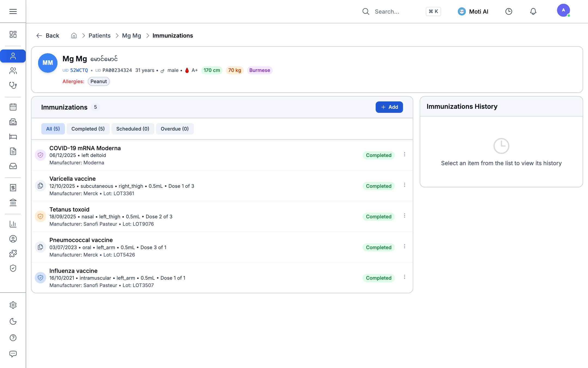The width and height of the screenshot is (588, 368).
Task: Select the Pneumococcal vaccine entry
Action: [x=222, y=247]
